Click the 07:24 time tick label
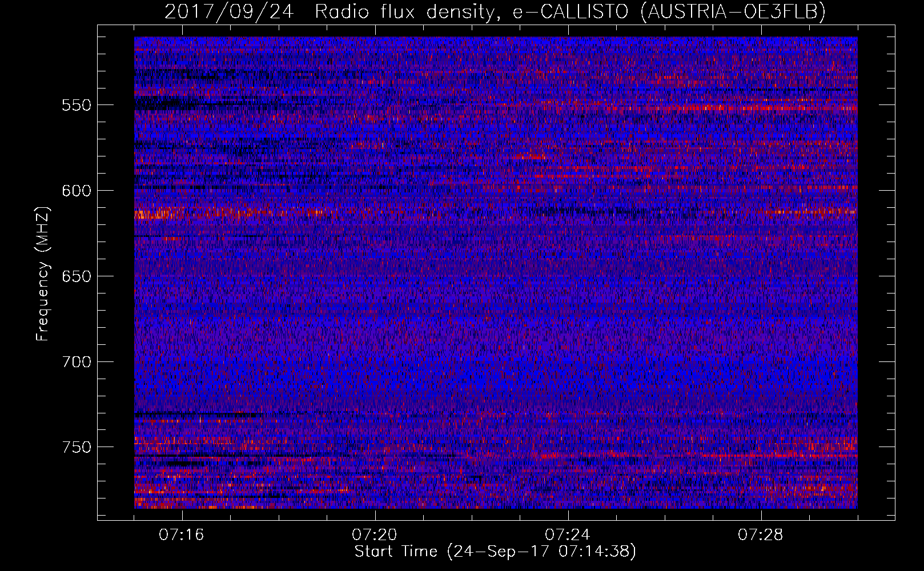 tap(568, 535)
